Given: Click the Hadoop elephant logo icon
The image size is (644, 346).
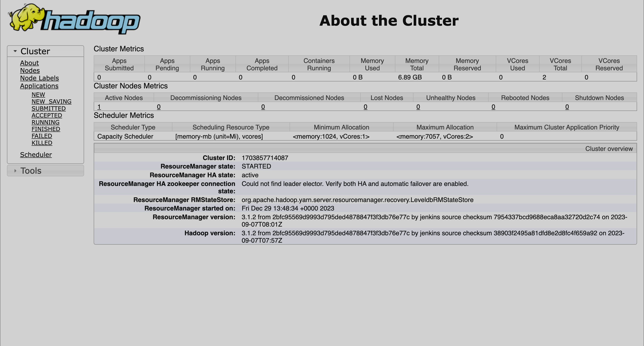Looking at the screenshot, I should [26, 20].
